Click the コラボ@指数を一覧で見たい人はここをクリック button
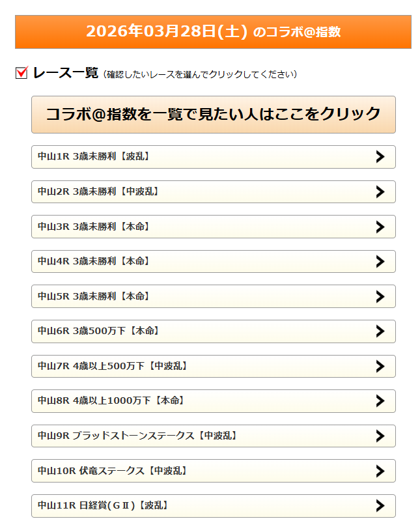This screenshot has height=519, width=420. [213, 114]
